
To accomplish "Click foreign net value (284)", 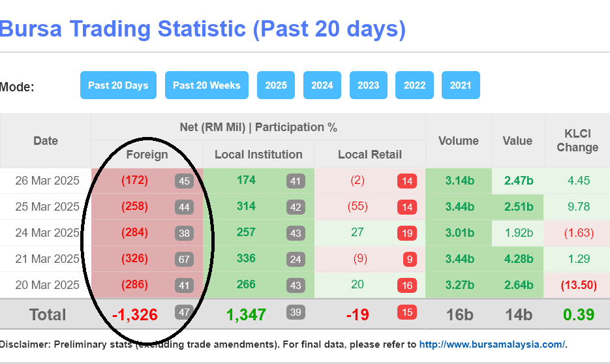I will point(134,232).
